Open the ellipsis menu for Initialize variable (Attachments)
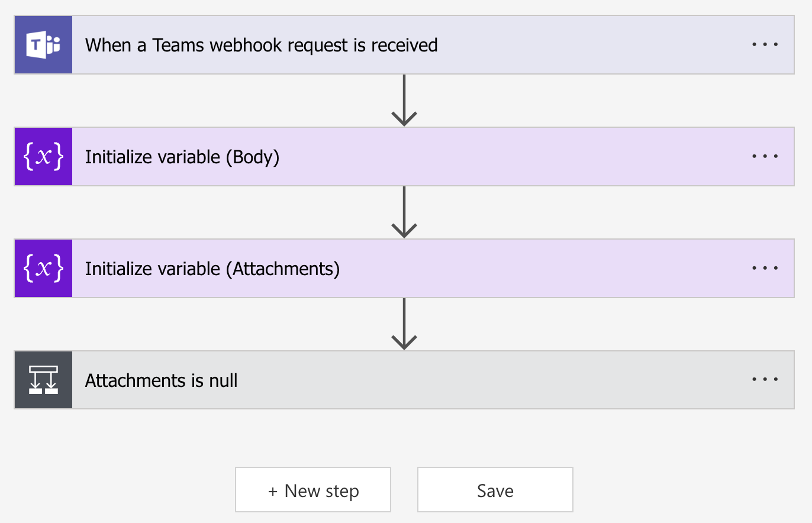812x523 pixels. (765, 268)
